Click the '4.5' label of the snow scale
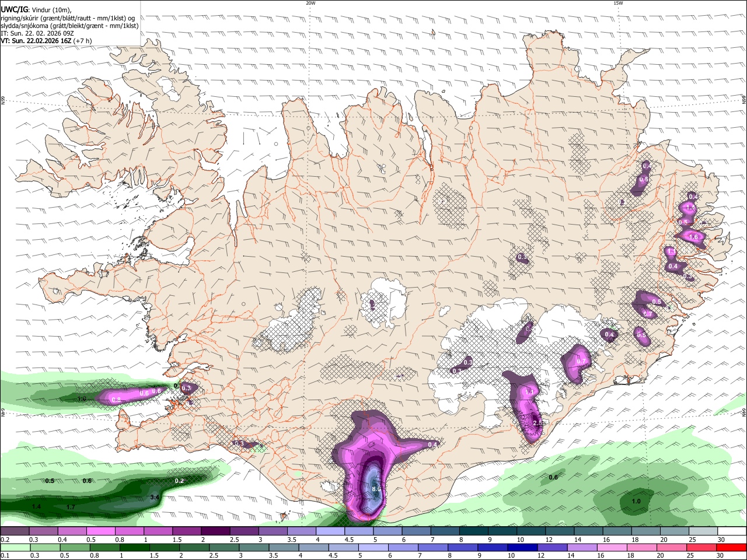 [x=349, y=540]
